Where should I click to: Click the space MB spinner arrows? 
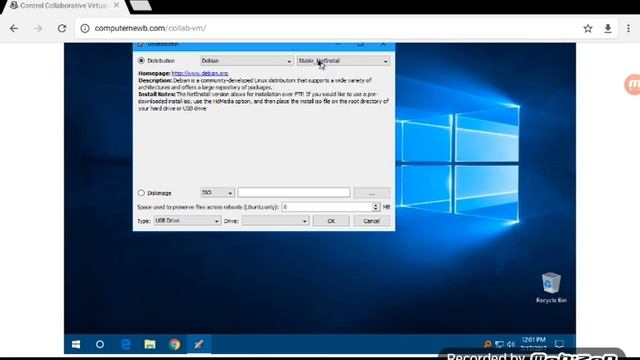376,207
